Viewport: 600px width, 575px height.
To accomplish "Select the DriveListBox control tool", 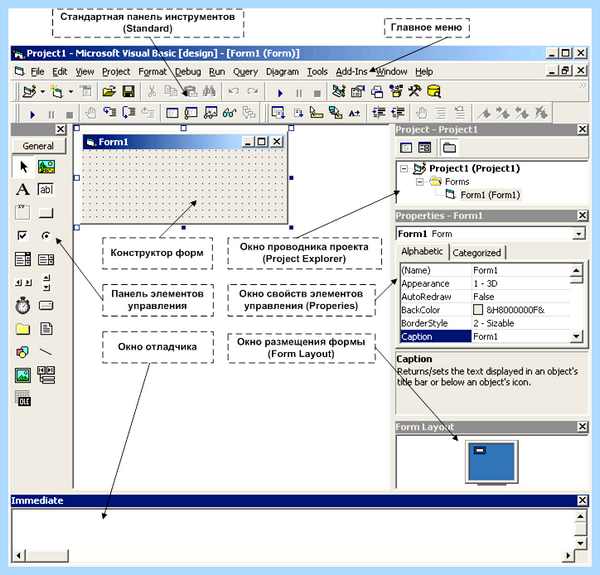I will [x=46, y=306].
